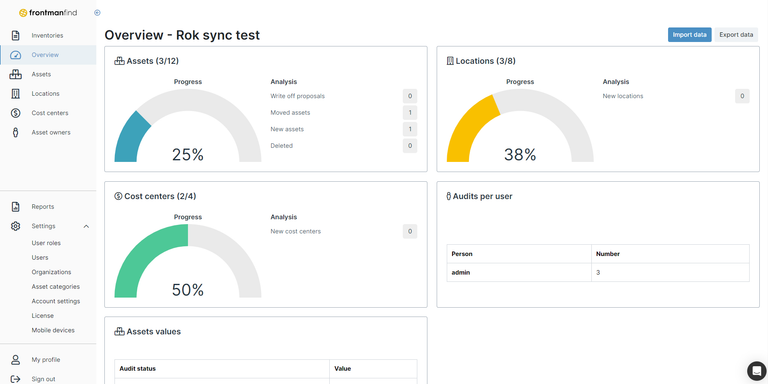
Task: Open the chat widget bubble icon
Action: [756, 370]
